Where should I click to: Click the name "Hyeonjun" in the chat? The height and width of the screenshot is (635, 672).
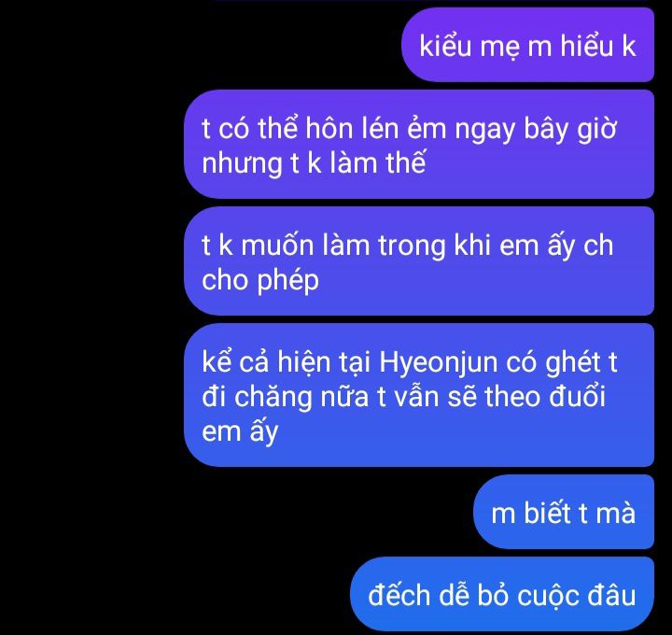pos(439,363)
